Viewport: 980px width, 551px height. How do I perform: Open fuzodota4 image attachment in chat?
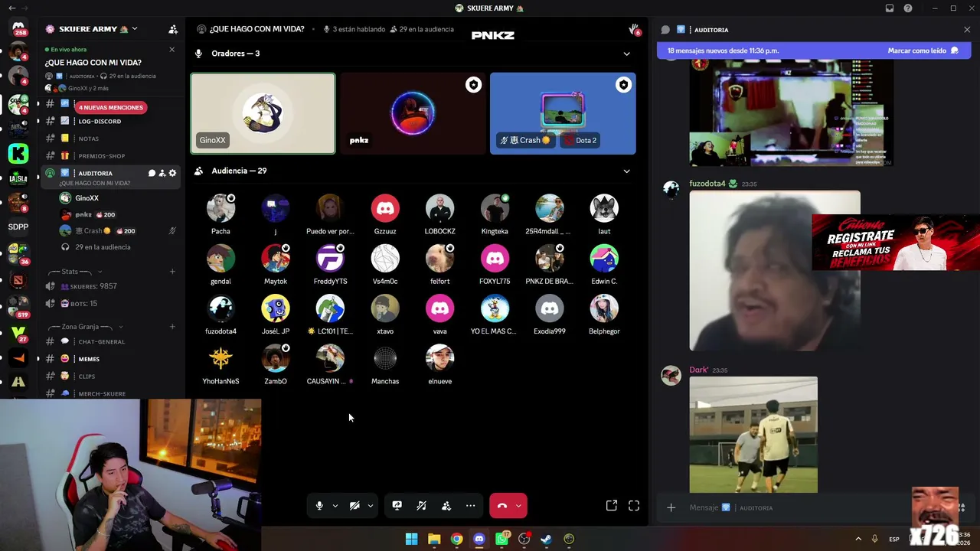pos(775,271)
